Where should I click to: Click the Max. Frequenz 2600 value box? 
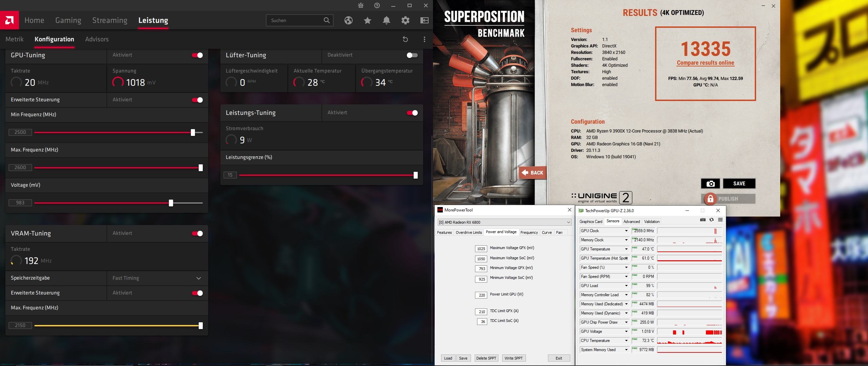20,168
